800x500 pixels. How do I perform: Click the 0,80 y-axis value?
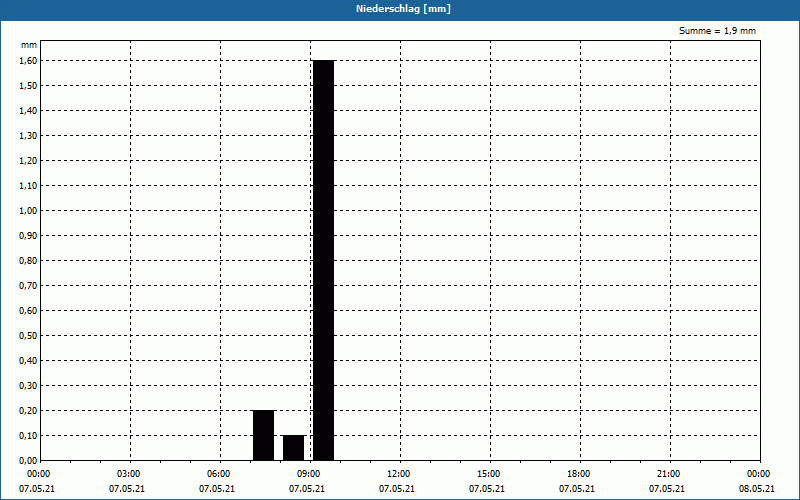coord(28,261)
